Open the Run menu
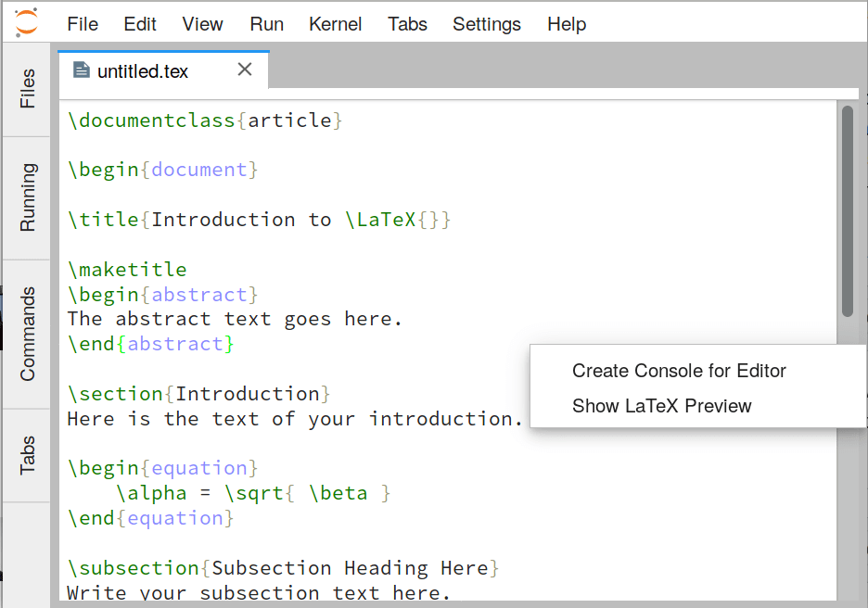This screenshot has height=608, width=868. [267, 24]
